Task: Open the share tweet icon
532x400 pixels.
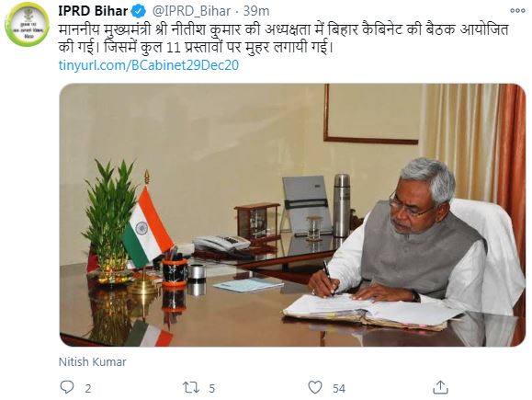Action: coord(440,387)
